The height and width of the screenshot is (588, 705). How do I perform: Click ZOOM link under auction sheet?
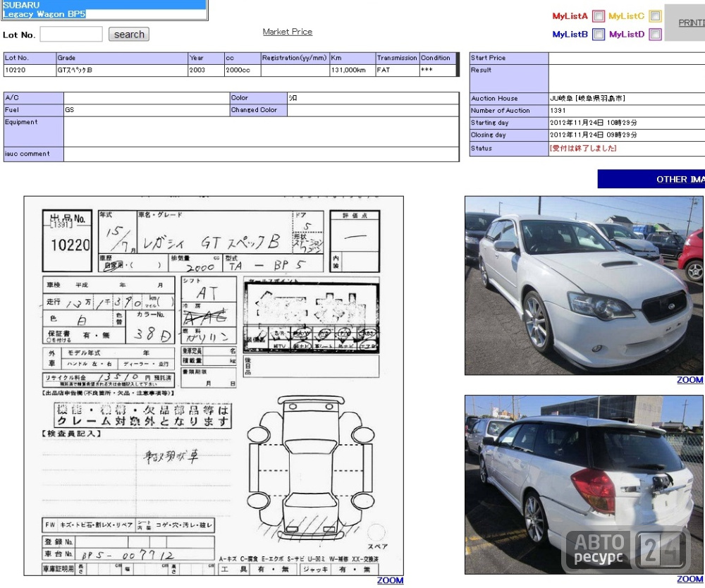point(390,580)
